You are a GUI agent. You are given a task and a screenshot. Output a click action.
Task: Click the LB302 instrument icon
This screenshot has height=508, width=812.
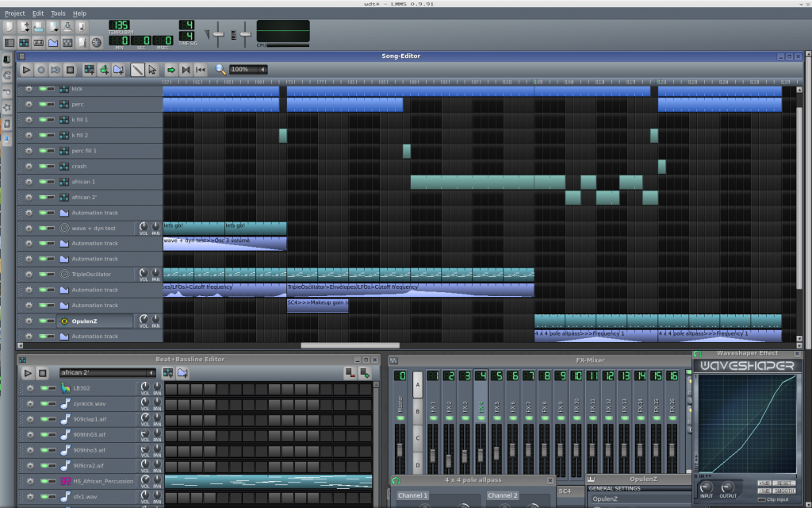[65, 388]
